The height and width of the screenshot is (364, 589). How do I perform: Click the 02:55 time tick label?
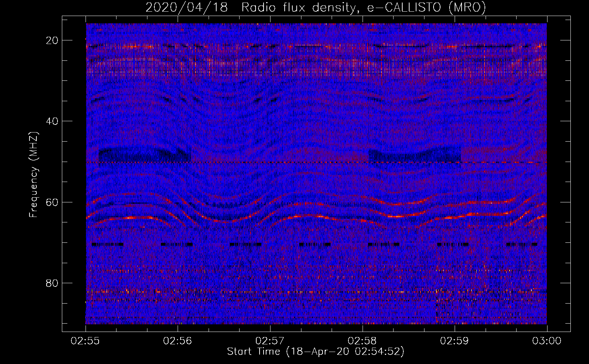pyautogui.click(x=86, y=341)
